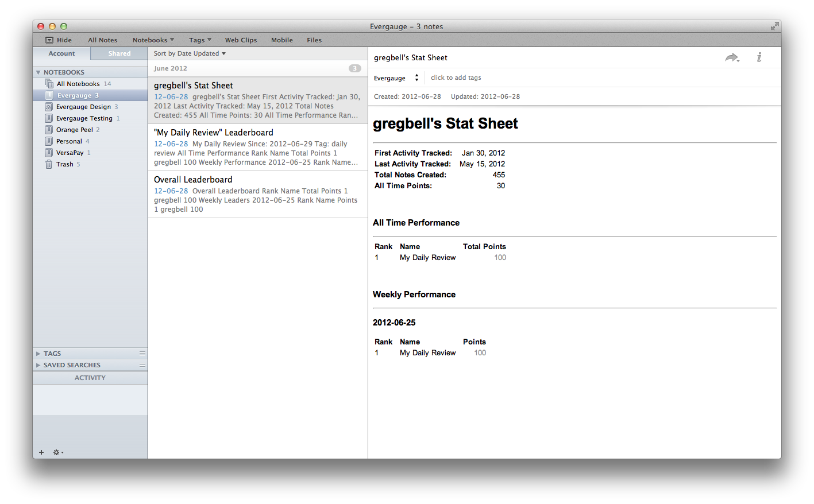This screenshot has height=504, width=814.
Task: Click the All Notebooks stack icon
Action: pos(49,84)
